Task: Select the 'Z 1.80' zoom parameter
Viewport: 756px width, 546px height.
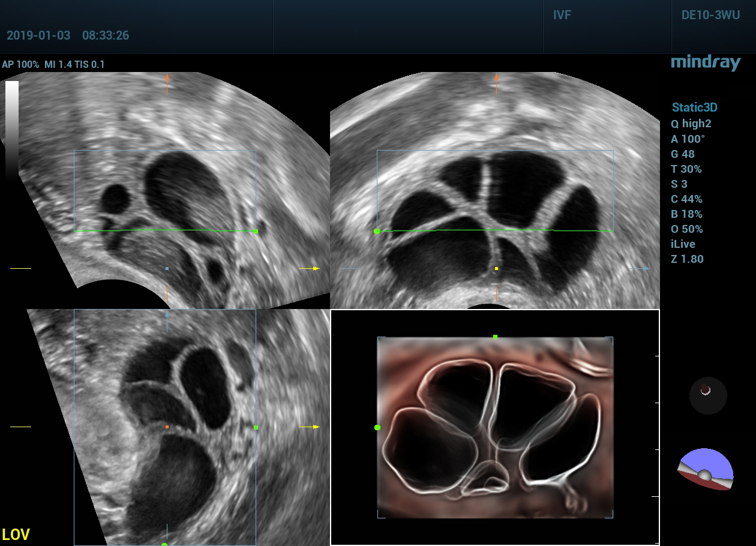Action: pos(688,259)
